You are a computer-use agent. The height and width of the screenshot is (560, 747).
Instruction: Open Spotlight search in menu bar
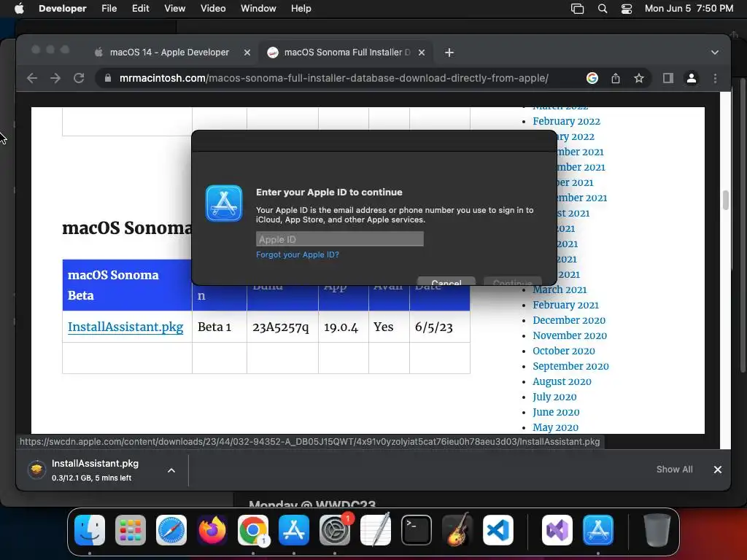(602, 9)
